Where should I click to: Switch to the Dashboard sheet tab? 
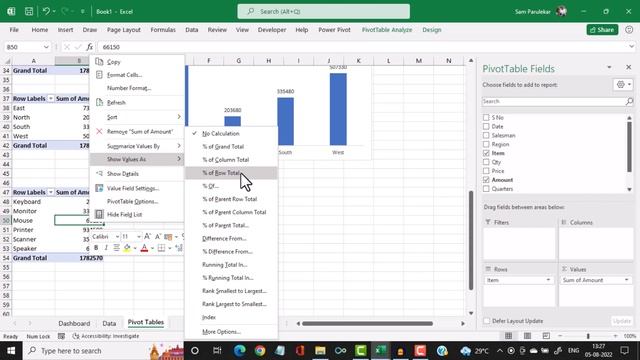[x=74, y=323]
